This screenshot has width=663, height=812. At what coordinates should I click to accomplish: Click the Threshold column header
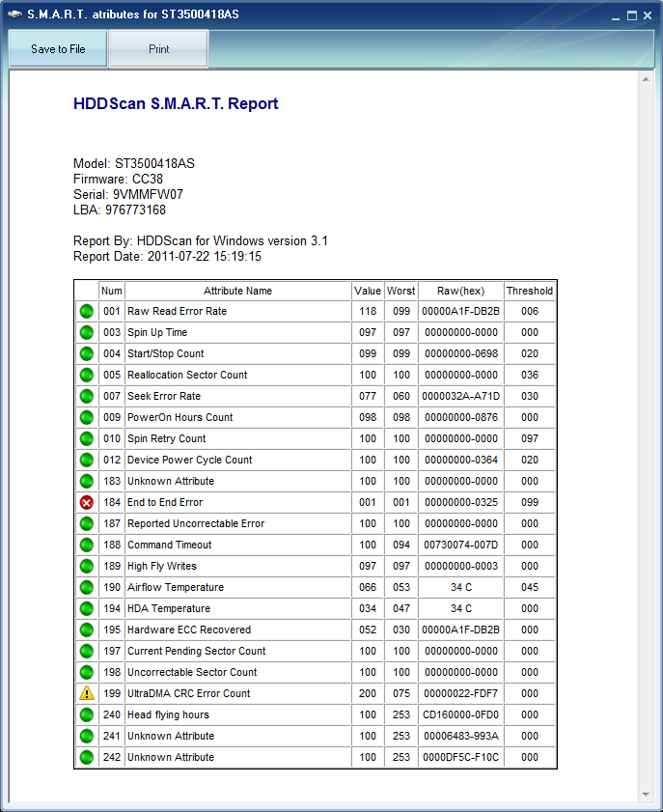[530, 291]
